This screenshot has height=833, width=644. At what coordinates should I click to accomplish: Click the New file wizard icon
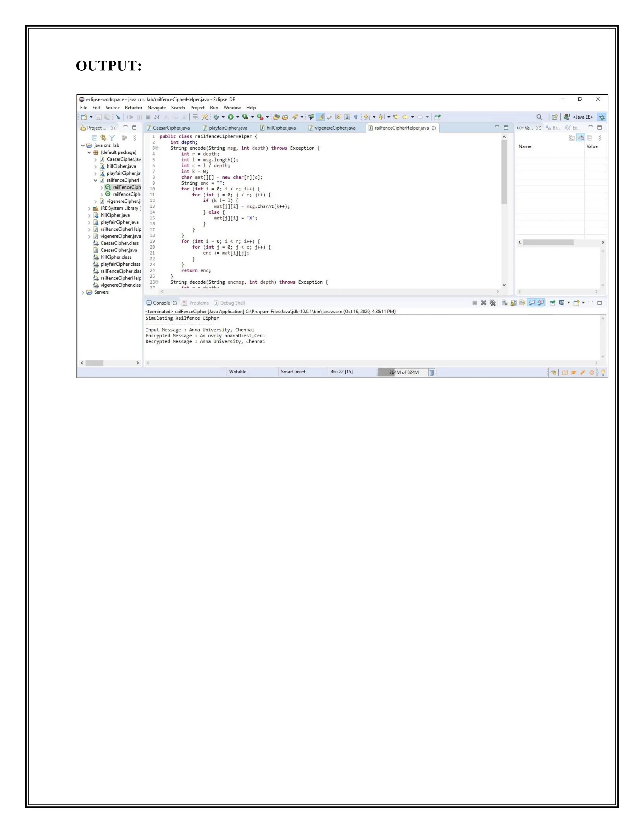click(84, 117)
